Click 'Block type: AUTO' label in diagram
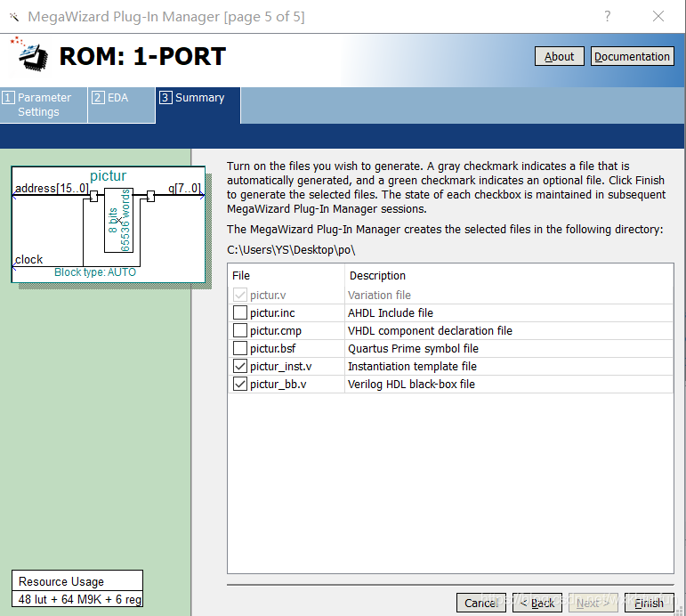The width and height of the screenshot is (686, 616). point(95,272)
